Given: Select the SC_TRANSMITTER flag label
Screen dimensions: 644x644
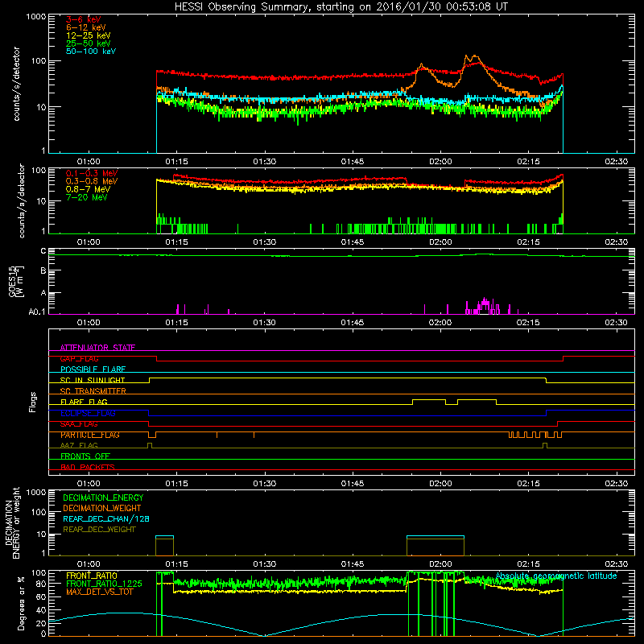Looking at the screenshot, I should click(93, 391).
